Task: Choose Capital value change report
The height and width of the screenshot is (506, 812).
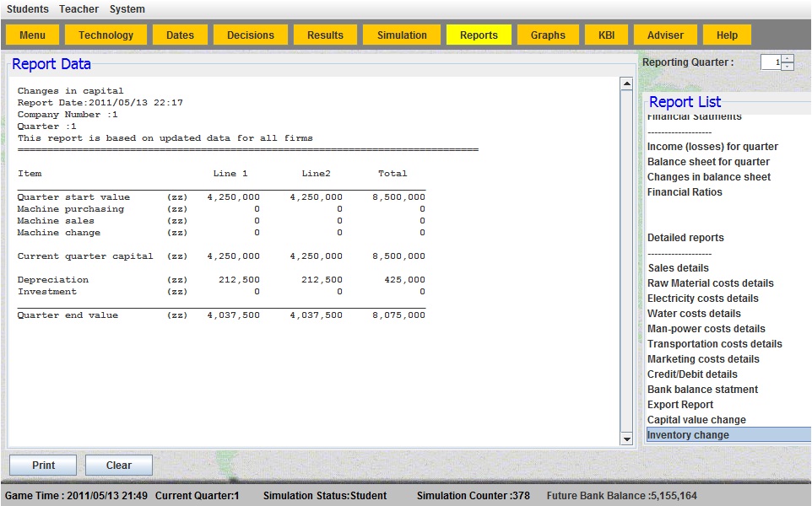Action: 696,420
